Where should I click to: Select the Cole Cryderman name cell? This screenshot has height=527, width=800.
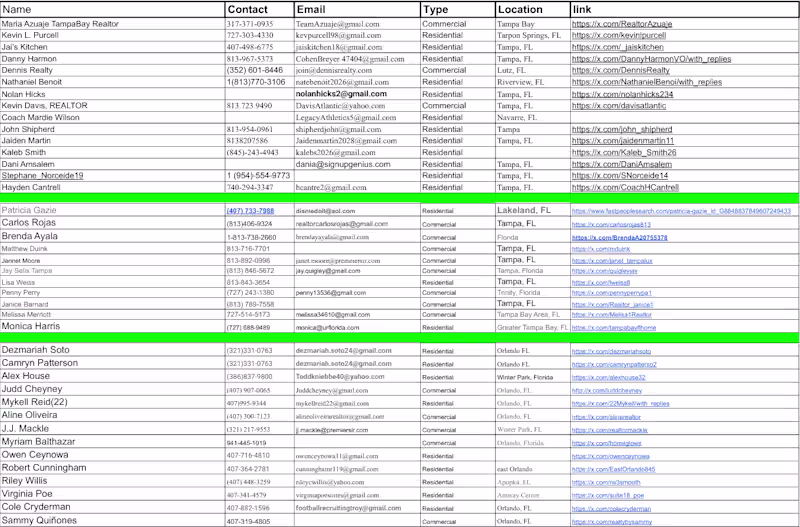(x=112, y=507)
